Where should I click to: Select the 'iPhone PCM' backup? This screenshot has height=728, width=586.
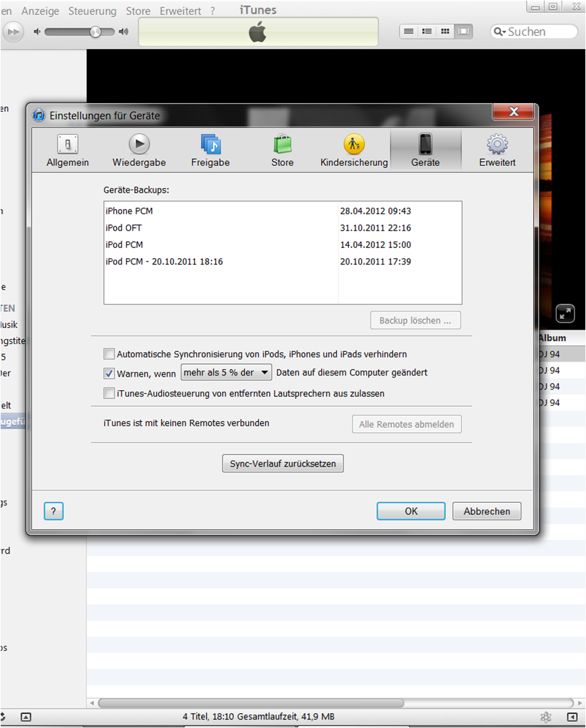tap(129, 211)
